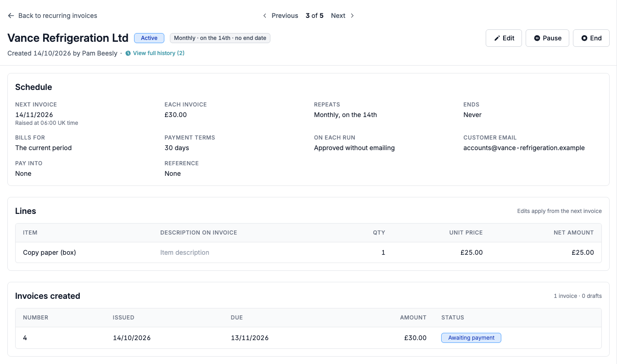Click the 'Monthly · on the 14th · no end date' tag
The image size is (617, 364).
pyautogui.click(x=220, y=38)
